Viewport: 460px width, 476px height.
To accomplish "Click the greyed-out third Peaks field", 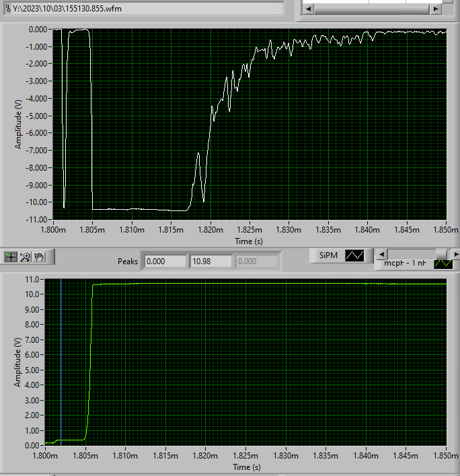I will [x=257, y=262].
